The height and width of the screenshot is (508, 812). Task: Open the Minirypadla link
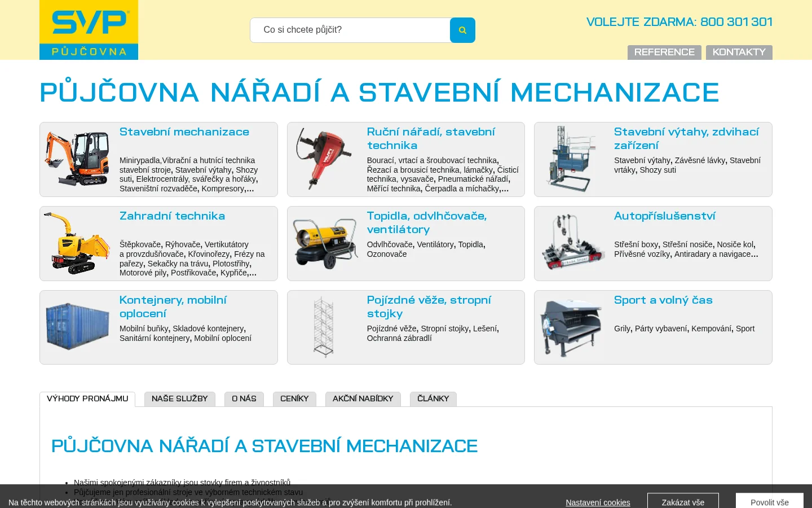point(140,160)
